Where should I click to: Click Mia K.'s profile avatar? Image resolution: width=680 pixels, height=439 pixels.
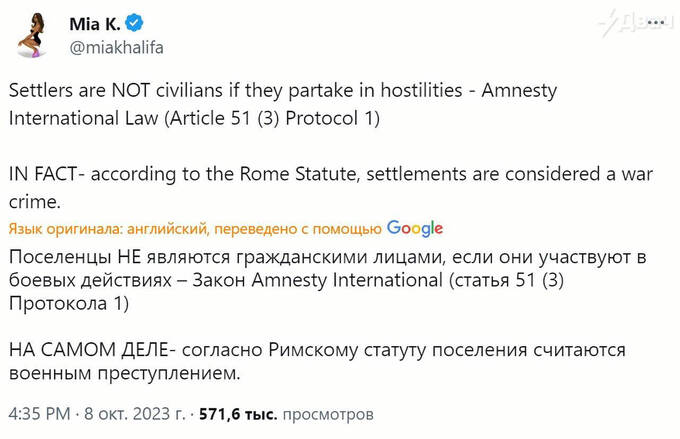pyautogui.click(x=35, y=35)
